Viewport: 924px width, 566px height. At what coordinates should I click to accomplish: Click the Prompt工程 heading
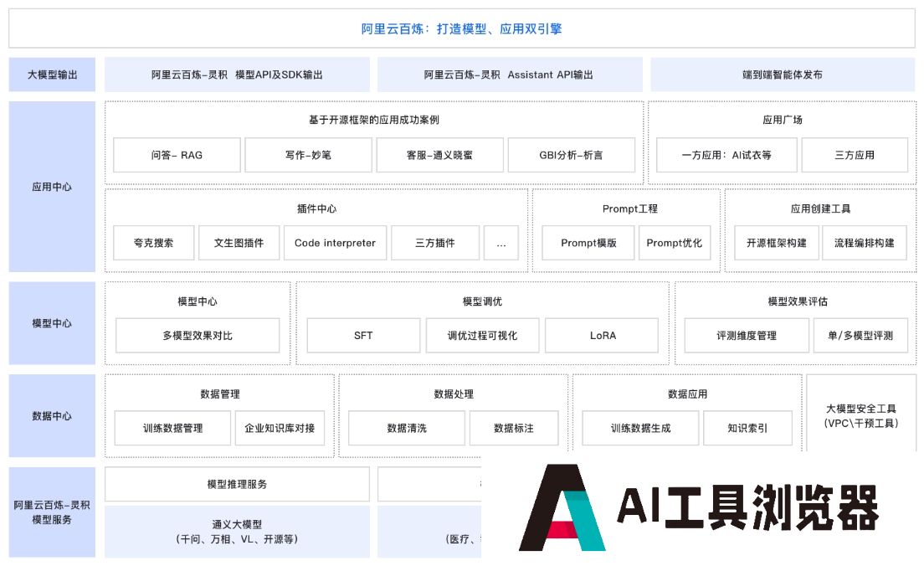629,208
